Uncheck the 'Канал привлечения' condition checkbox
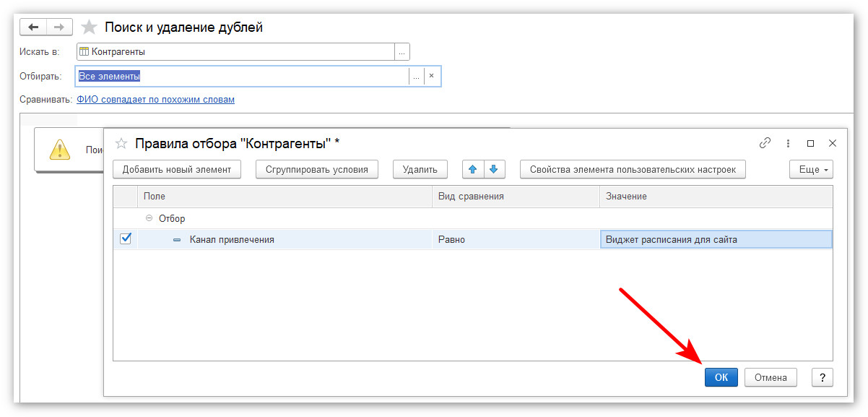 126,238
